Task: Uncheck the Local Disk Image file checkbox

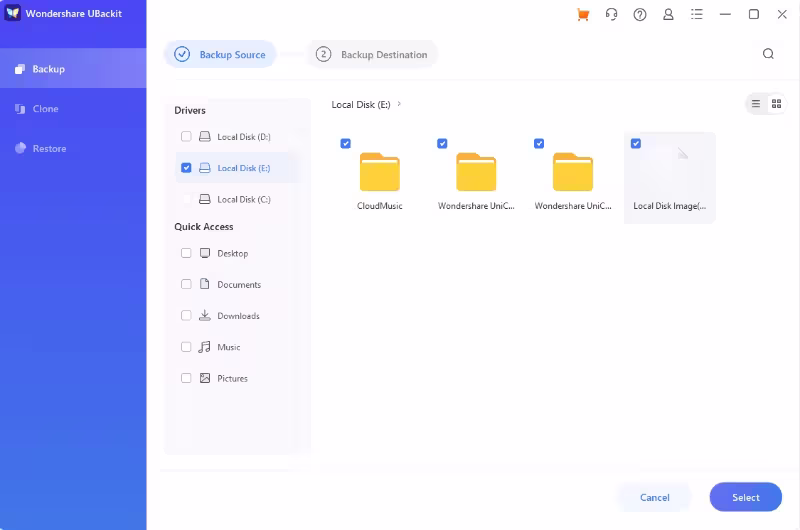Action: pos(636,143)
